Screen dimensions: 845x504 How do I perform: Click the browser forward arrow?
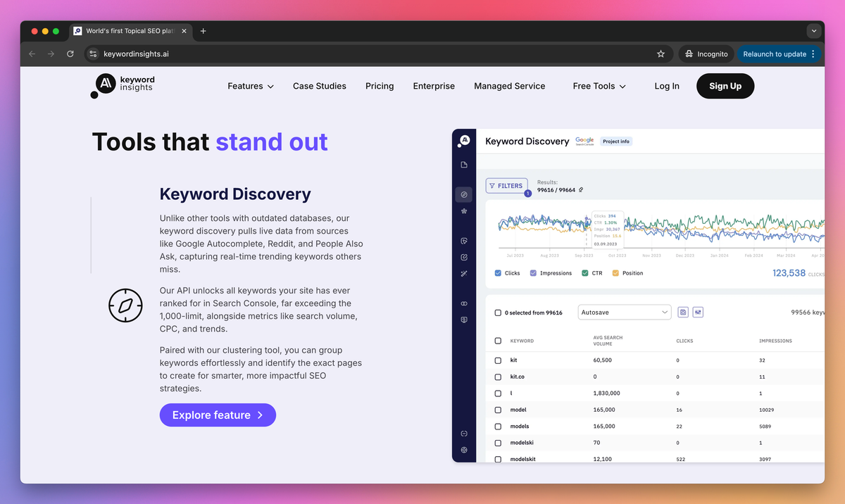(x=51, y=53)
